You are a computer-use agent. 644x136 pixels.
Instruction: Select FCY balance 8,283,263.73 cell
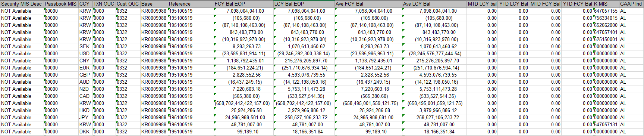[244, 47]
